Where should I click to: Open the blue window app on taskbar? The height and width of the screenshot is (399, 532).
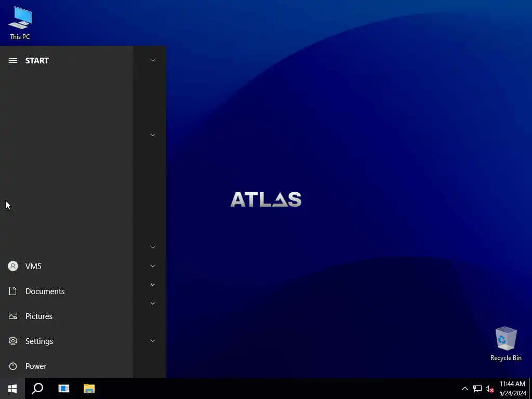point(64,389)
